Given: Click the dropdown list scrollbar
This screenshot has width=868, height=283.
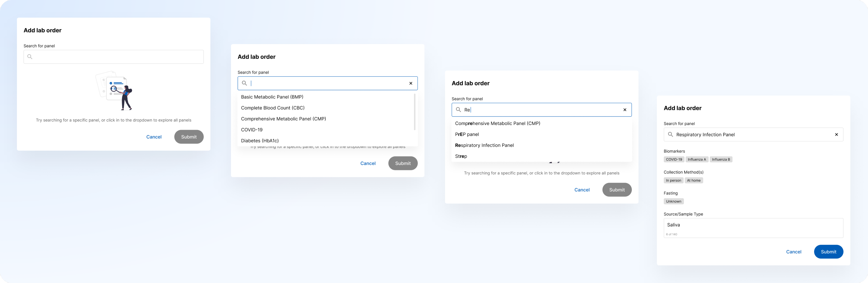Looking at the screenshot, I should click(415, 112).
